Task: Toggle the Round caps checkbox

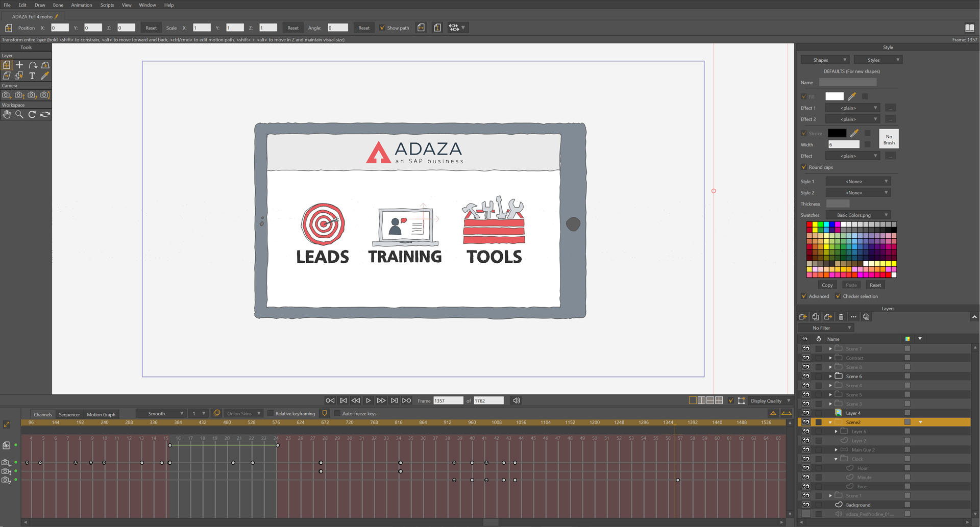Action: pos(804,167)
